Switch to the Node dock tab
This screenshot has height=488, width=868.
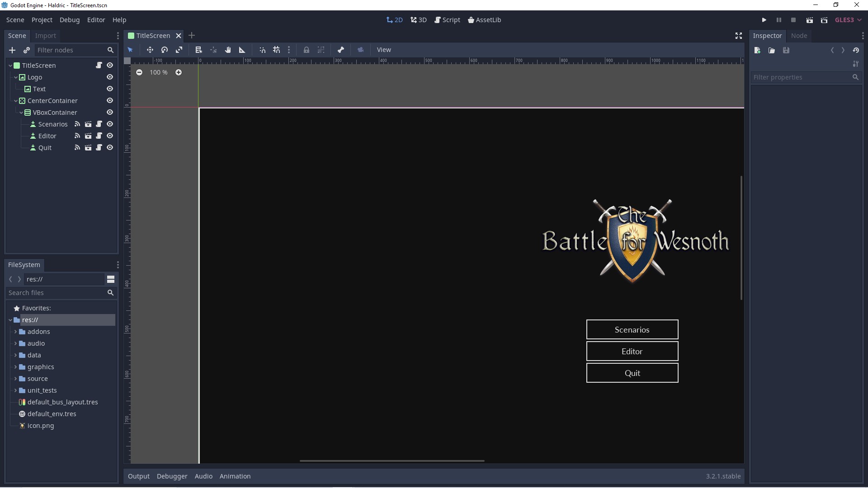click(799, 36)
